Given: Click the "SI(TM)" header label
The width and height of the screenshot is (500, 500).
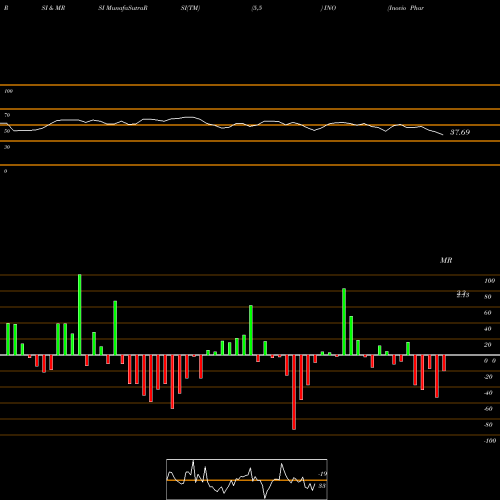Looking at the screenshot, I should [x=190, y=8].
